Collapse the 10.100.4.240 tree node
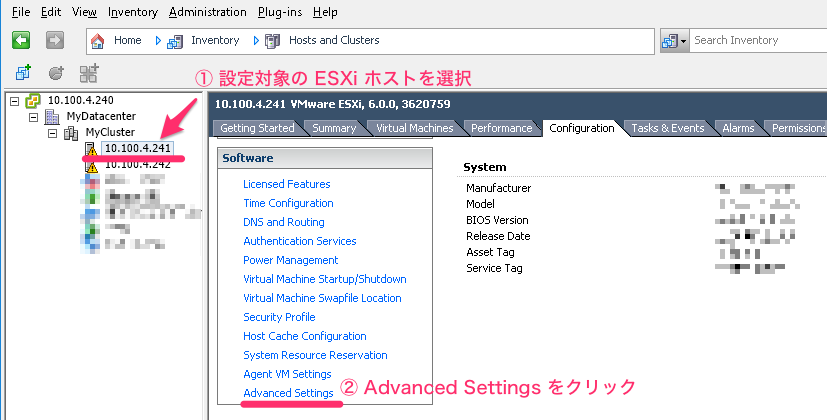 [x=15, y=101]
